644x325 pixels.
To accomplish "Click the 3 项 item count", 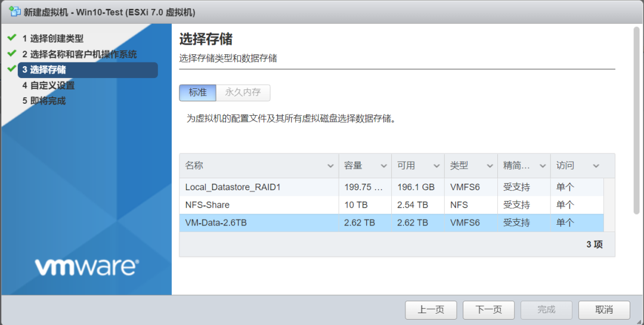I will (595, 244).
